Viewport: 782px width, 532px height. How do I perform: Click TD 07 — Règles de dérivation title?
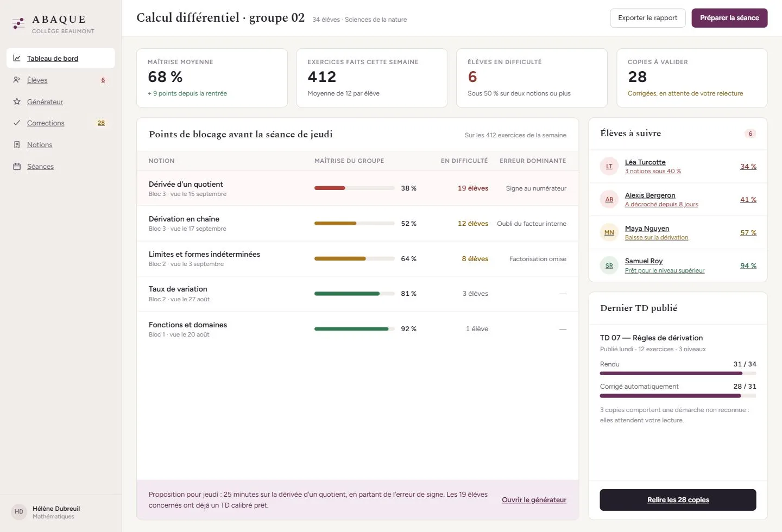click(x=652, y=338)
